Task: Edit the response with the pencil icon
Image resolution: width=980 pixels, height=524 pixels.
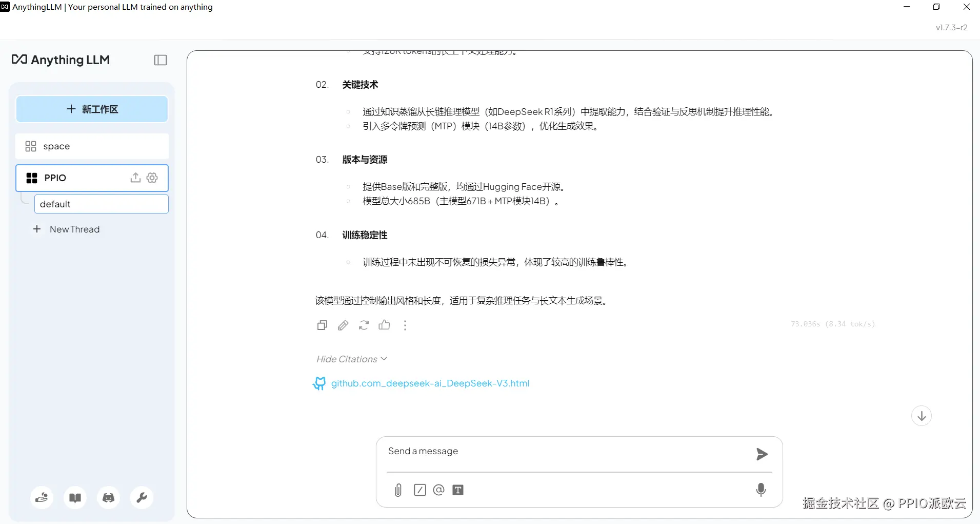Action: click(x=343, y=325)
